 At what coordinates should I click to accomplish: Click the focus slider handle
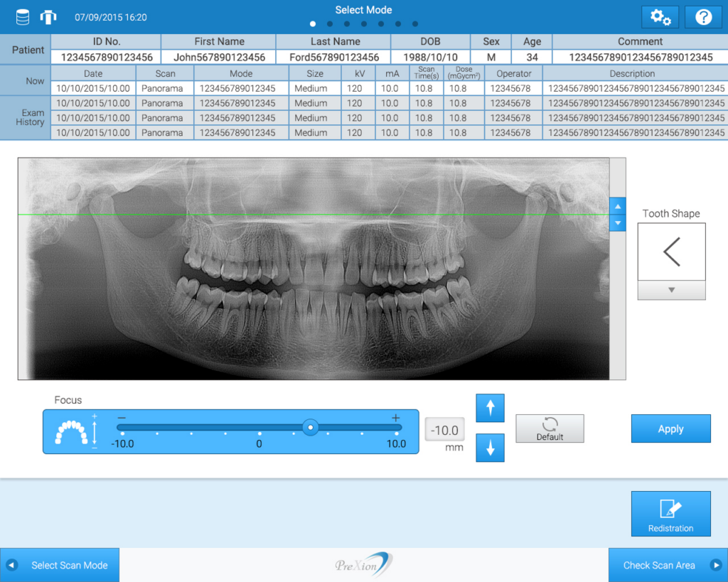point(310,427)
